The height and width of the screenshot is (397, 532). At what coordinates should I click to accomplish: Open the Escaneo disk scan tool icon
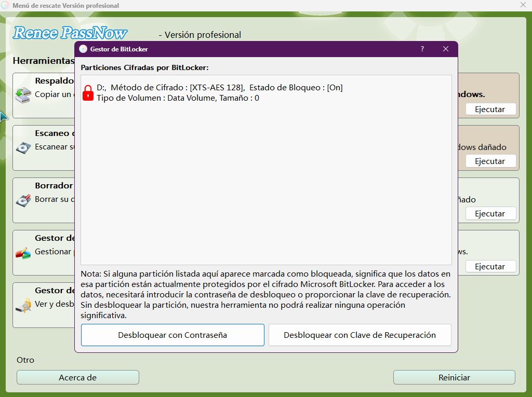pyautogui.click(x=24, y=148)
